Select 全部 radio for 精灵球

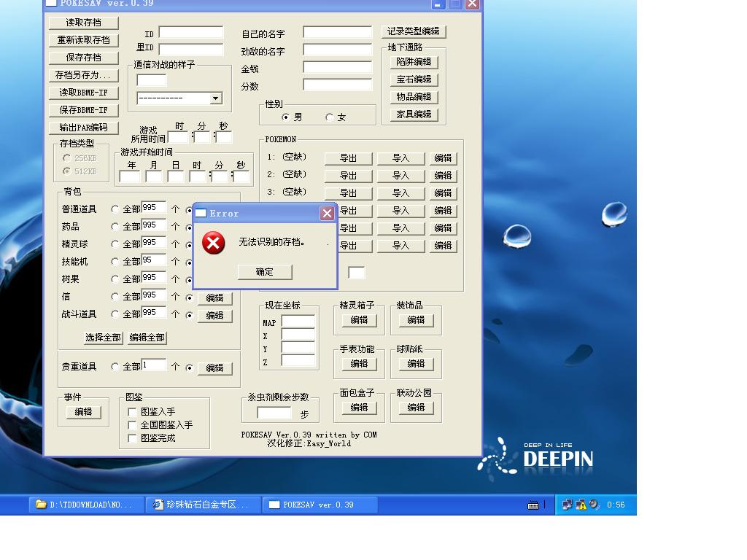tap(115, 244)
